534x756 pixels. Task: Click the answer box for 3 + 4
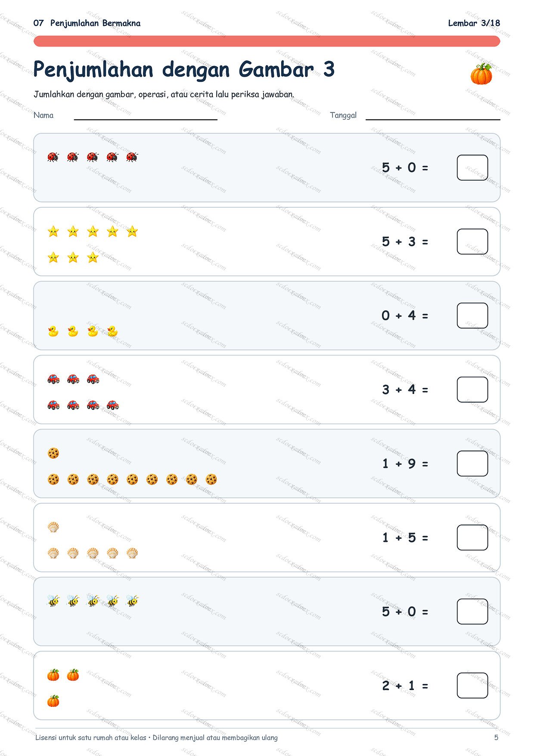472,390
